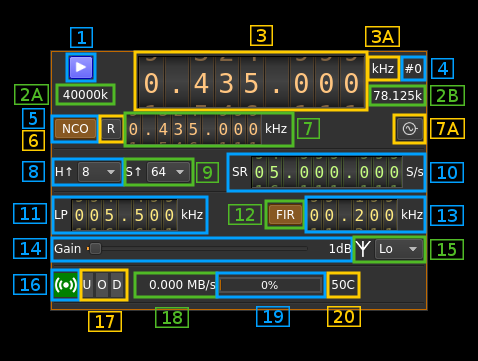478x361 pixels.
Task: Click the 78.125k baseband rate value
Action: click(398, 96)
